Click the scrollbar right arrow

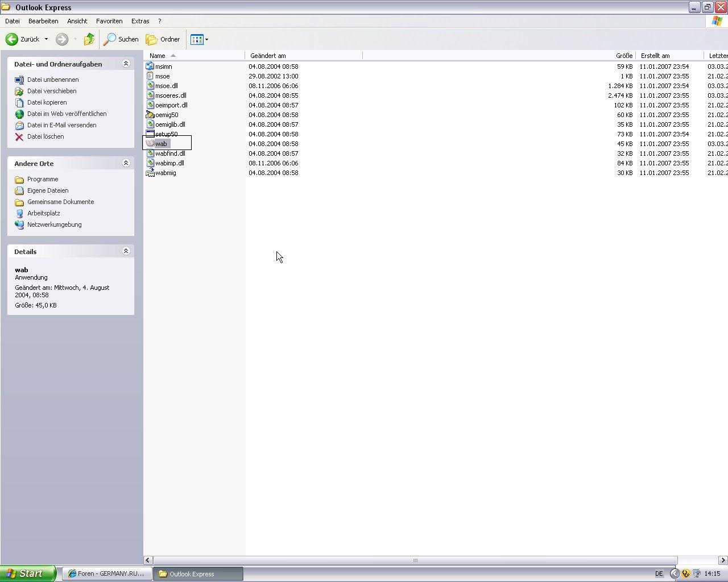pos(723,560)
